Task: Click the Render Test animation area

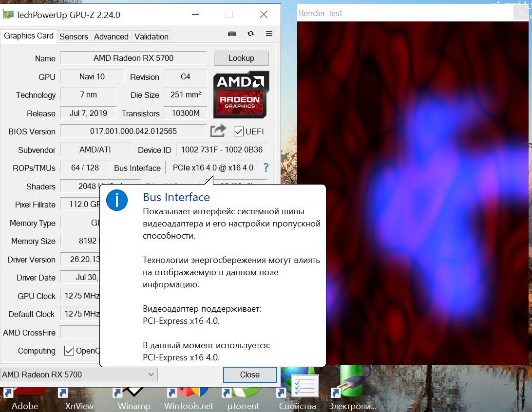Action: [413, 193]
